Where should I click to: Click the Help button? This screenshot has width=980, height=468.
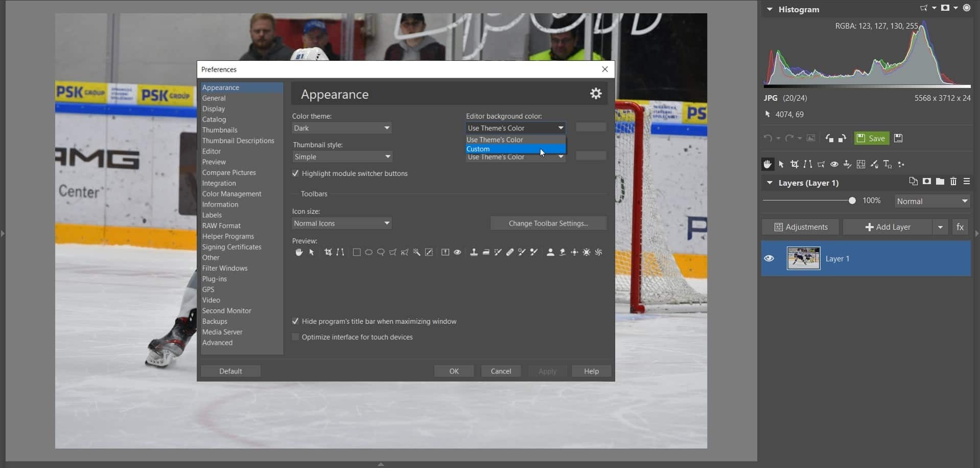click(x=591, y=371)
